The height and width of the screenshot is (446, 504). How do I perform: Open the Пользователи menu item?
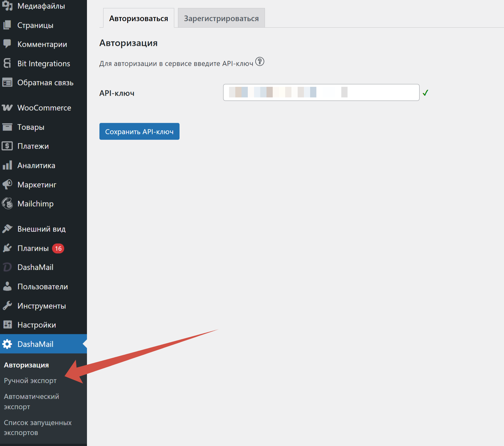42,287
